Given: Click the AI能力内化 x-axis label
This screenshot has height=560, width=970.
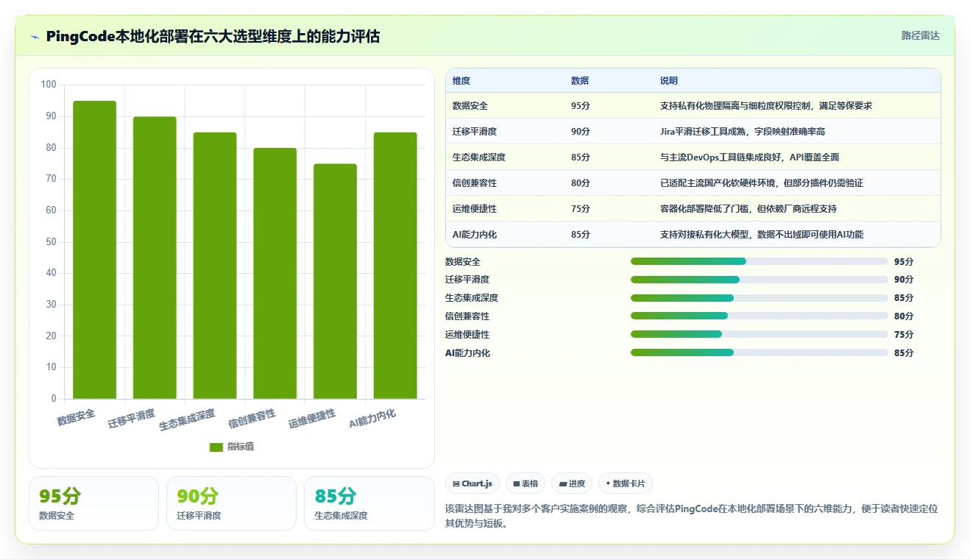Looking at the screenshot, I should 373,419.
